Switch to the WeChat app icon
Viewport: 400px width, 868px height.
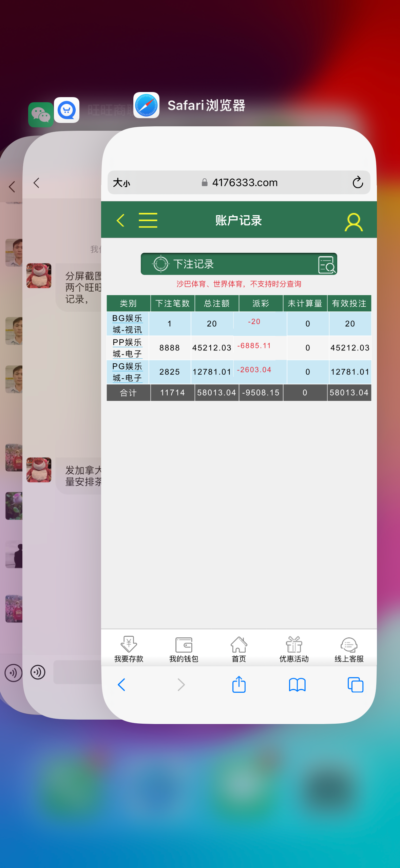click(x=40, y=115)
